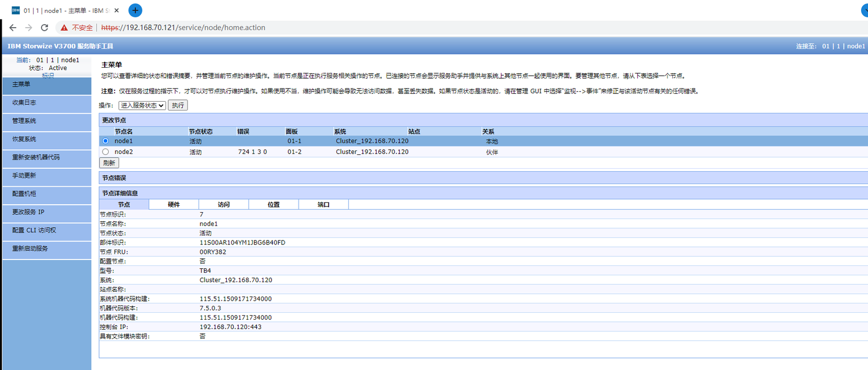Screen dimensions: 868x370
Task: Go to 管理系统 in the sidebar
Action: click(46, 121)
